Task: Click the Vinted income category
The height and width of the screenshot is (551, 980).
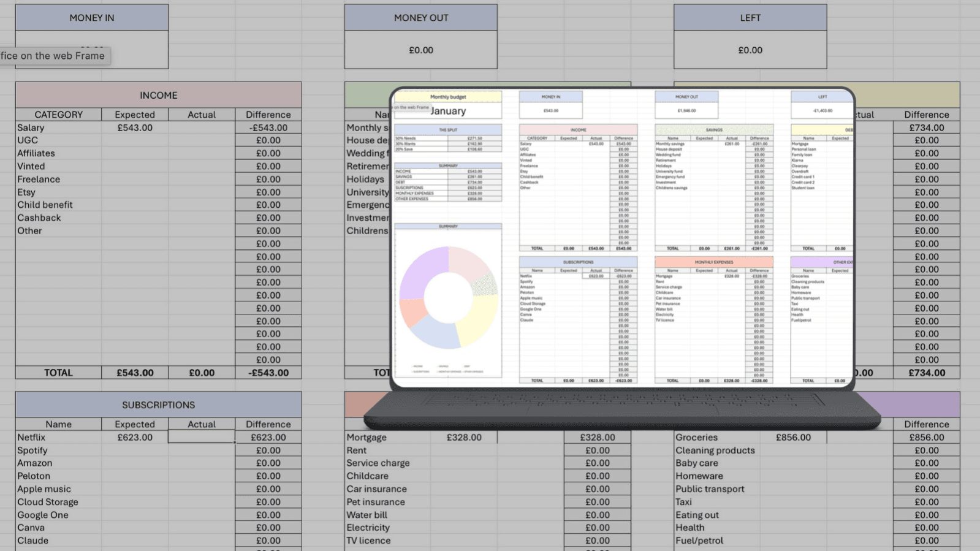Action: (31, 166)
